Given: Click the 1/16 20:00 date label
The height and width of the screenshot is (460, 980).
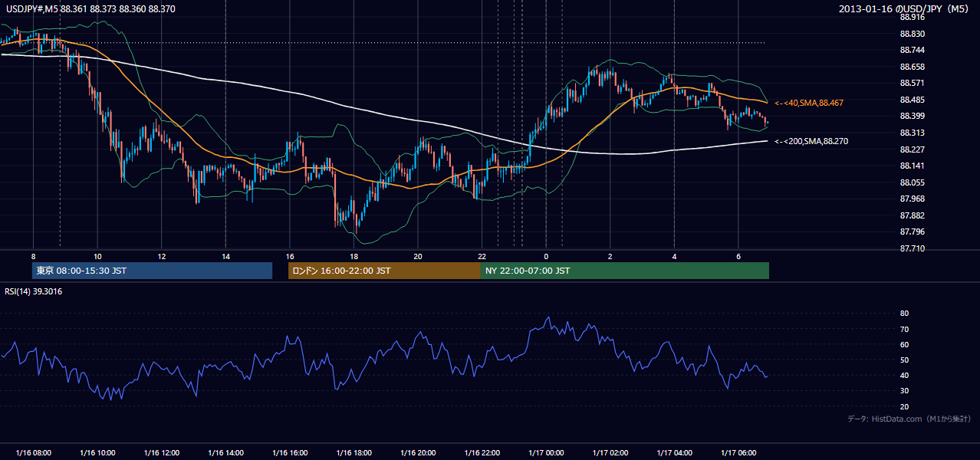Looking at the screenshot, I should 418,453.
